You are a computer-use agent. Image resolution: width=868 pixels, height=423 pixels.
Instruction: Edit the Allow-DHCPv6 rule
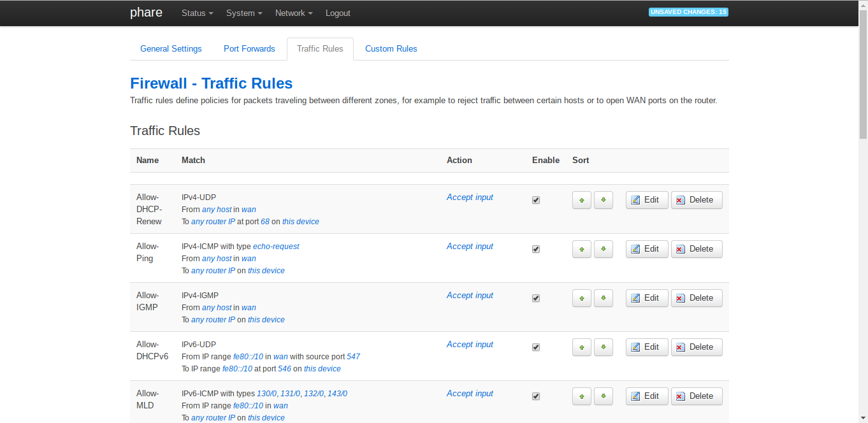click(x=647, y=347)
